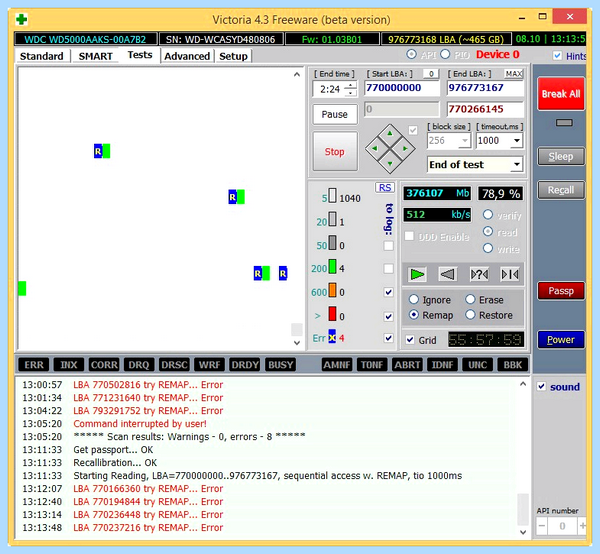600x554 pixels.
Task: Click the WRF status indicator
Action: (x=209, y=365)
